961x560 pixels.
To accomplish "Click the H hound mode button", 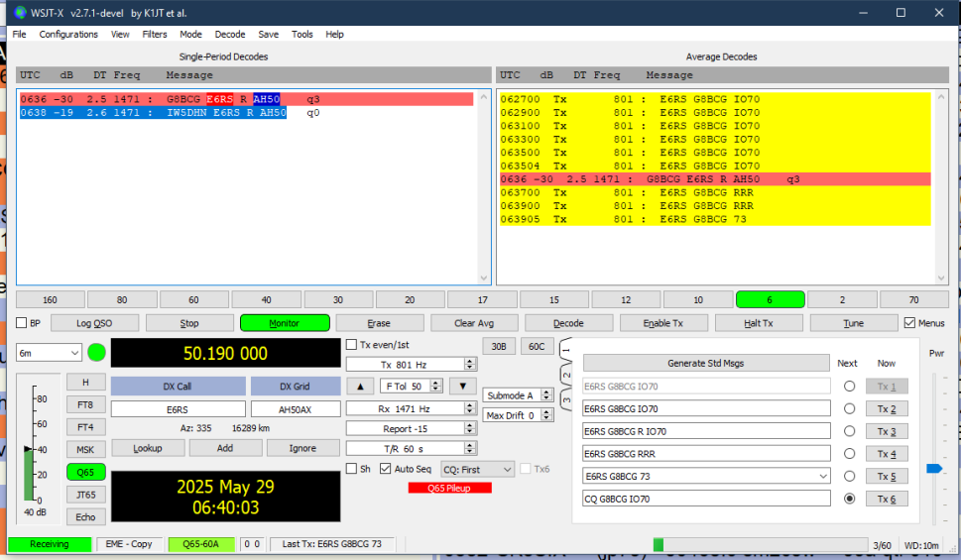I will click(85, 382).
